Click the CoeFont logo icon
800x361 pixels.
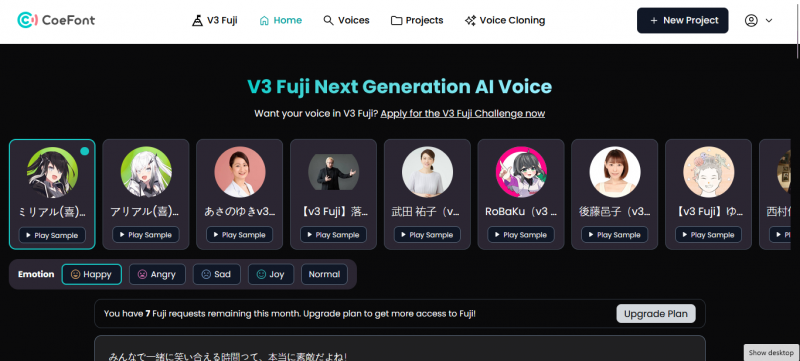(x=28, y=20)
